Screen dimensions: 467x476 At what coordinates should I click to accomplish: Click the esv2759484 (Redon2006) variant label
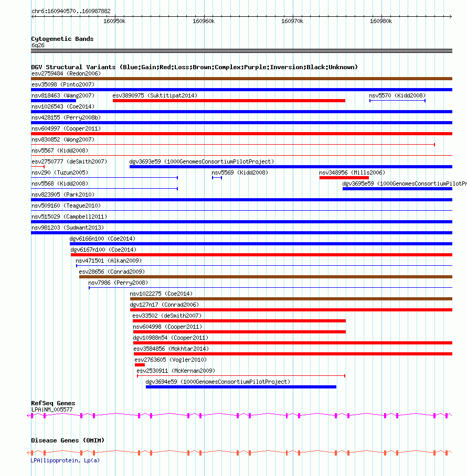66,73
